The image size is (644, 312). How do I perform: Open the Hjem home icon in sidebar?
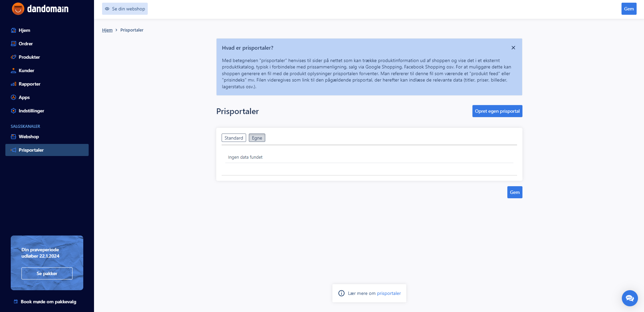(x=13, y=30)
